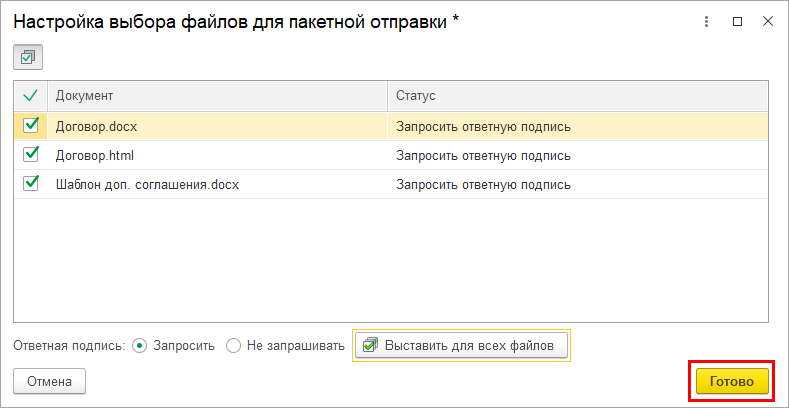Click status cell of Договор.html row
This screenshot has height=408, width=789.
point(483,156)
